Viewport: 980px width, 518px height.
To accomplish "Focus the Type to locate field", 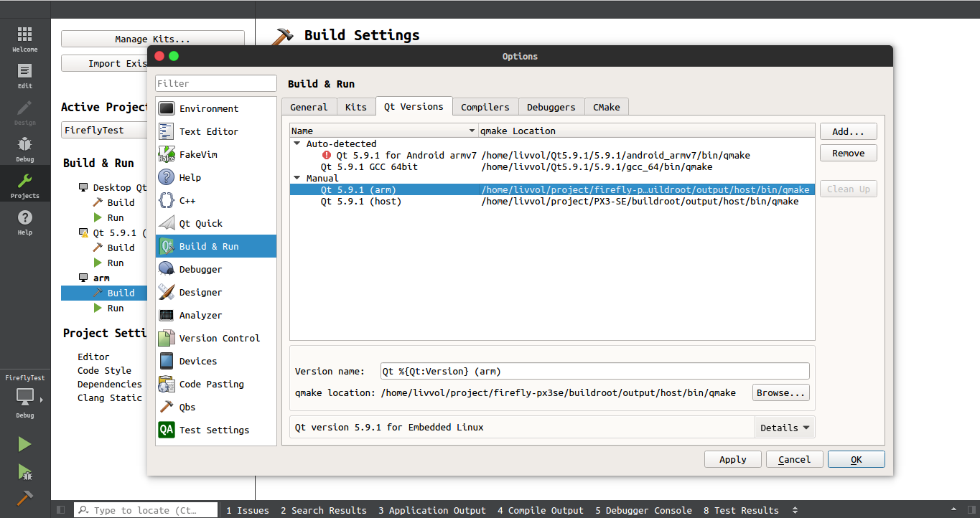I will pos(146,510).
